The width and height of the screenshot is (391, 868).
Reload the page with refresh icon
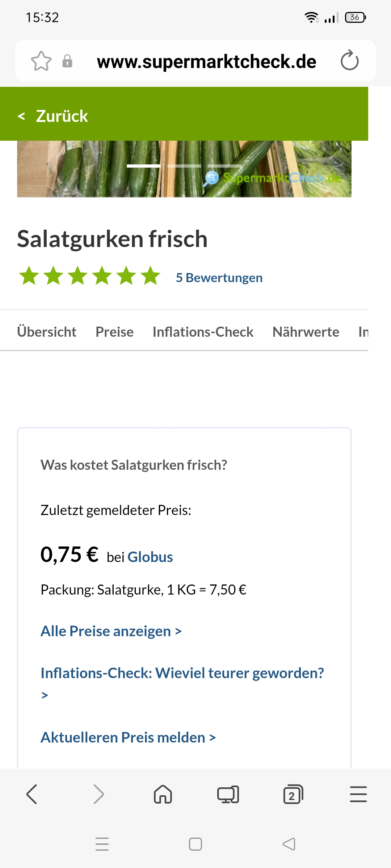point(349,60)
